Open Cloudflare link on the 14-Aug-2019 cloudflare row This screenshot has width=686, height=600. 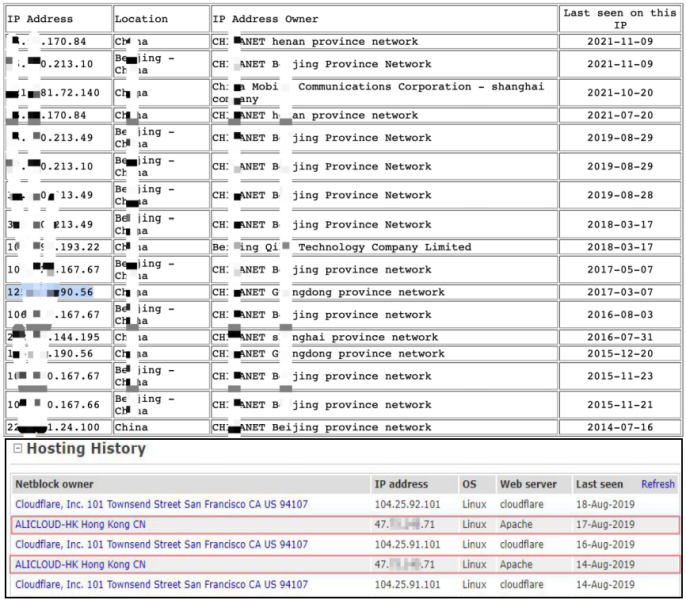coord(161,584)
